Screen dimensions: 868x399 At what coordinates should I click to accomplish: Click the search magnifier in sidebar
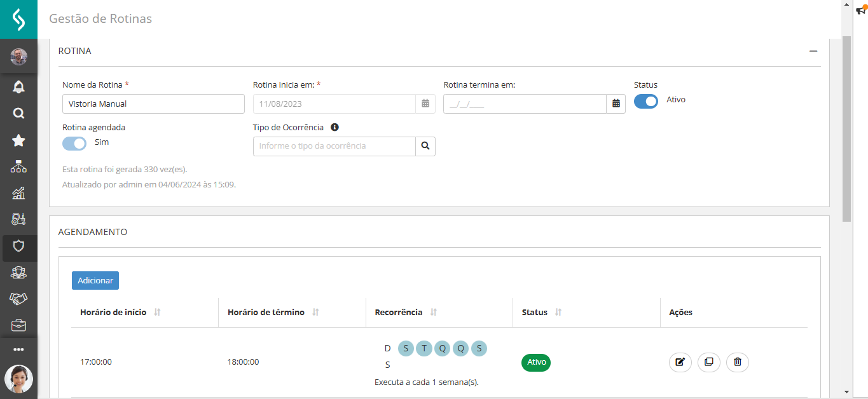[18, 114]
